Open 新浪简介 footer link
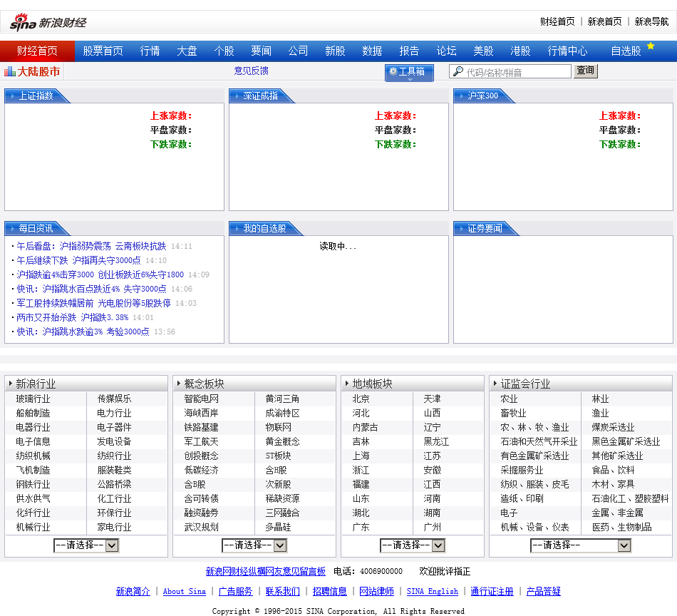This screenshot has height=616, width=677. (133, 591)
